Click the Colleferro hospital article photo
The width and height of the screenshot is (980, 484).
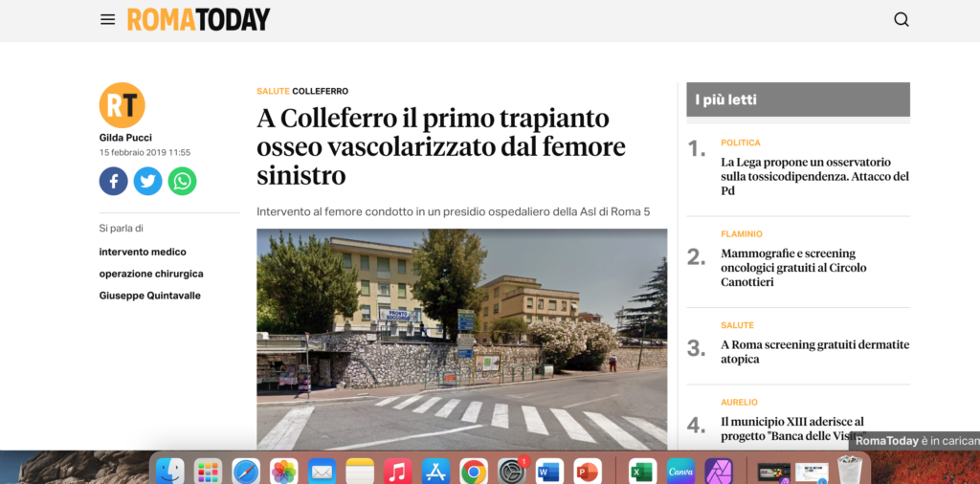coord(462,340)
